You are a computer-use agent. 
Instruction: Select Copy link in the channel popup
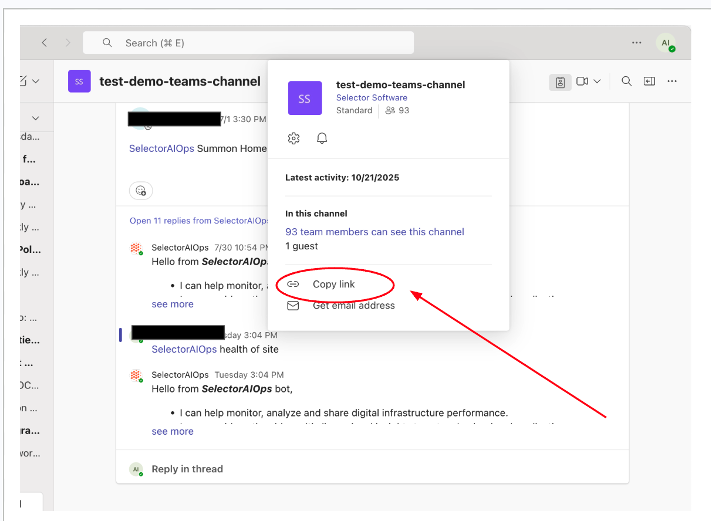(333, 284)
